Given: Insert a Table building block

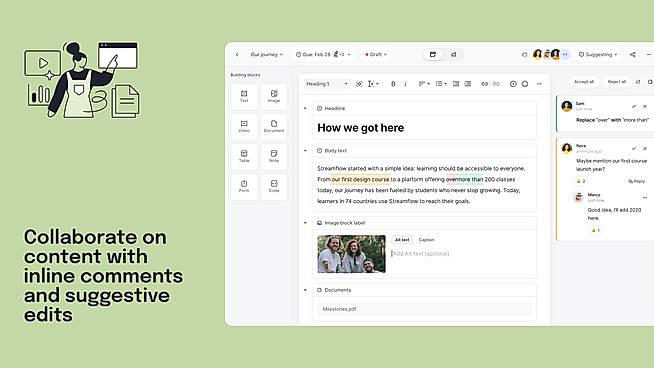Looking at the screenshot, I should click(x=244, y=156).
